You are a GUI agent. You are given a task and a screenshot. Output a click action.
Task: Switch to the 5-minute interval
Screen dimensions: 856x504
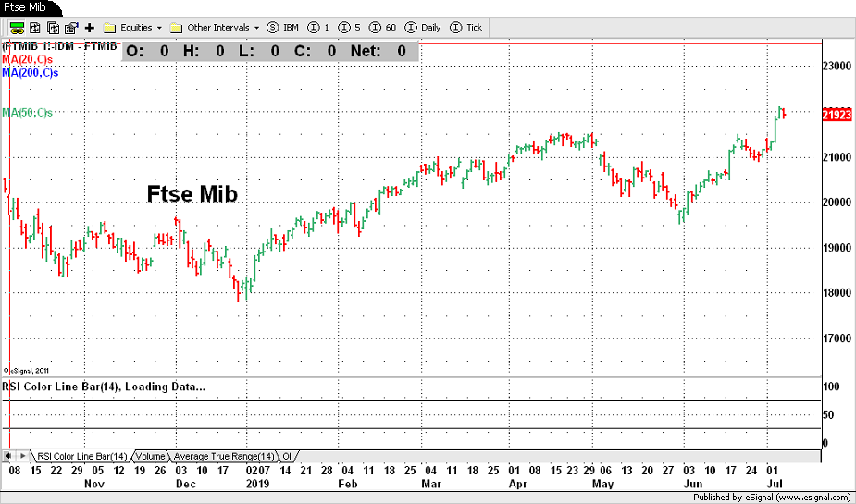[x=350, y=28]
